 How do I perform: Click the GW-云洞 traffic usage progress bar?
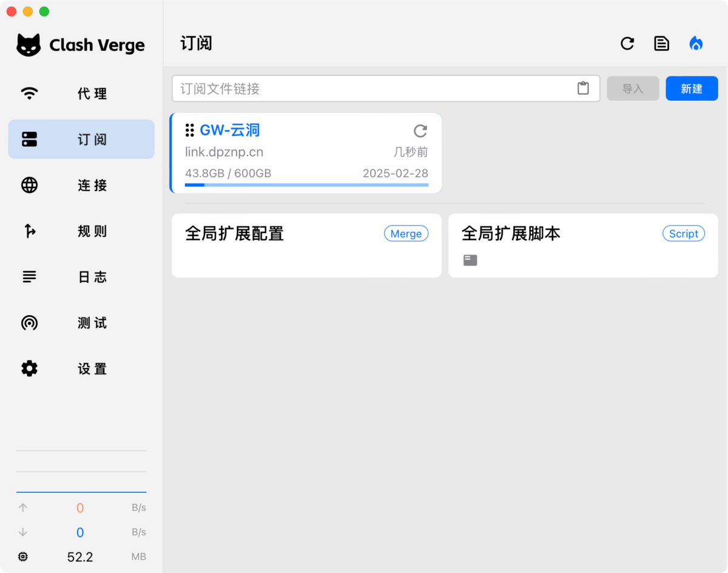click(x=306, y=185)
